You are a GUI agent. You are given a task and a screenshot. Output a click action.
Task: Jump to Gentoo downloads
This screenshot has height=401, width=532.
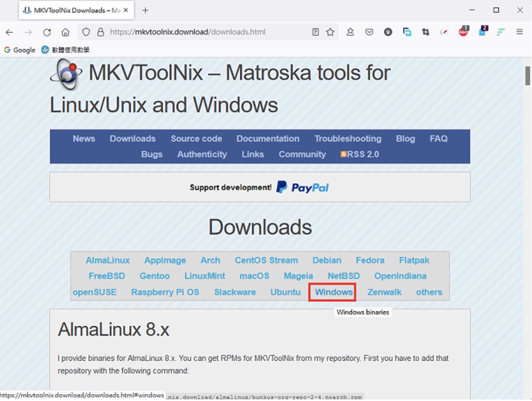coord(155,276)
